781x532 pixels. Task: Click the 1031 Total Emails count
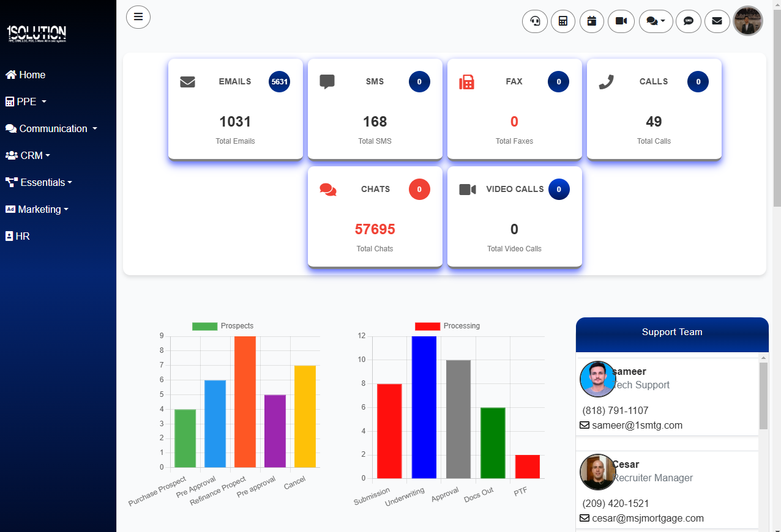(x=235, y=122)
